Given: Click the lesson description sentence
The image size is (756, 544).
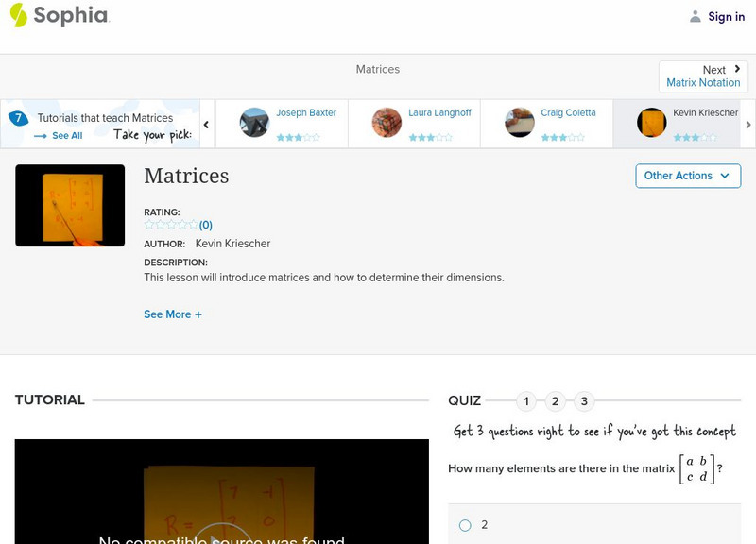Looking at the screenshot, I should (324, 278).
